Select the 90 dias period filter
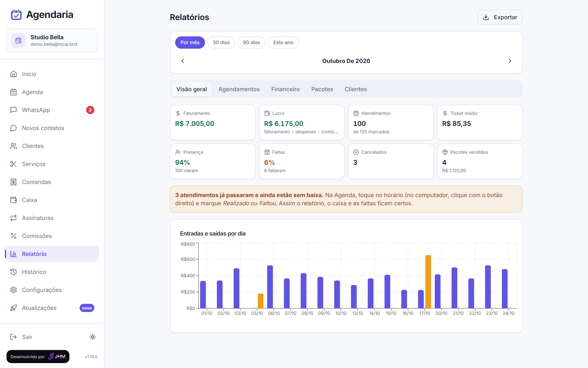This screenshot has height=368, width=588. tap(252, 43)
